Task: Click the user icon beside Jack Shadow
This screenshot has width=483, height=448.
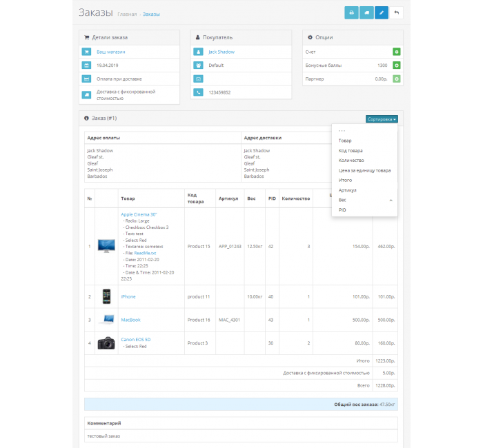Action: 198,52
